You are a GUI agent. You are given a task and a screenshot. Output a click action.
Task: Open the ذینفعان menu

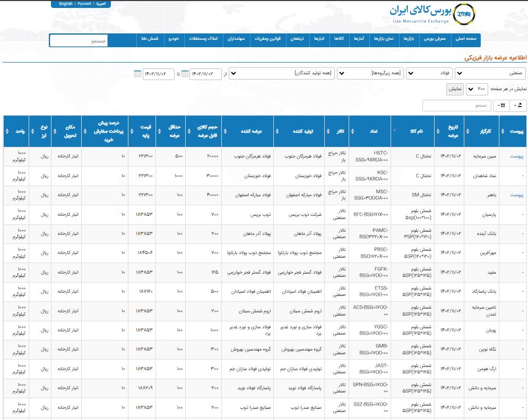[297, 39]
